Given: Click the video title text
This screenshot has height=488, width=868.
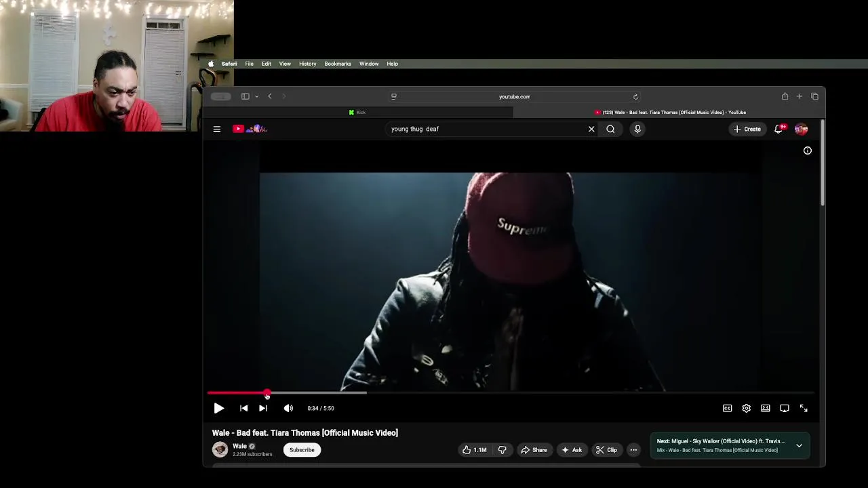Looking at the screenshot, I should click(x=305, y=432).
